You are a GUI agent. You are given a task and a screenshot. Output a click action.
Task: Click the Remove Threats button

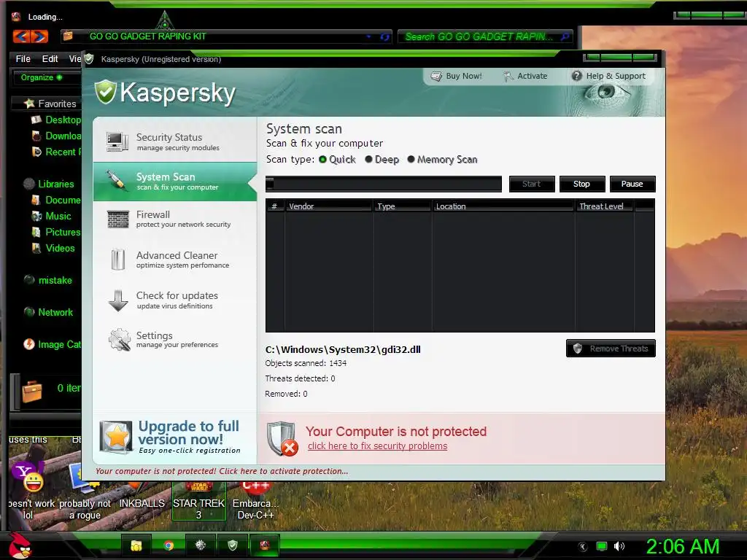point(611,348)
